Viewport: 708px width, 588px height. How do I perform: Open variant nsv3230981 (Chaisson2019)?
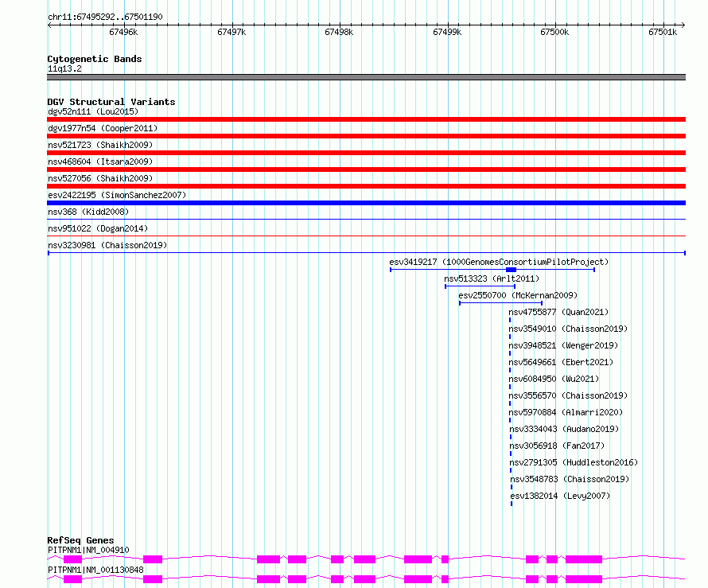107,245
